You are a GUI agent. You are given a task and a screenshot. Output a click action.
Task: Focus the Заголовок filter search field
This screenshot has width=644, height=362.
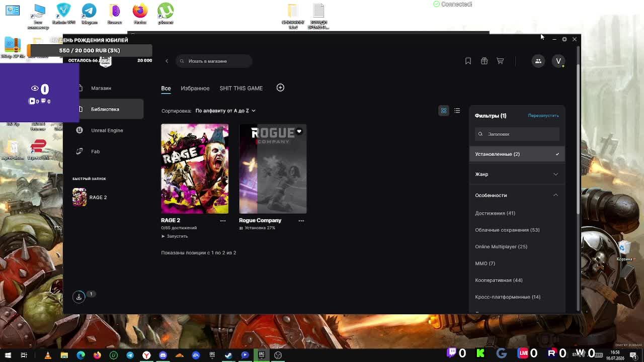pyautogui.click(x=517, y=134)
